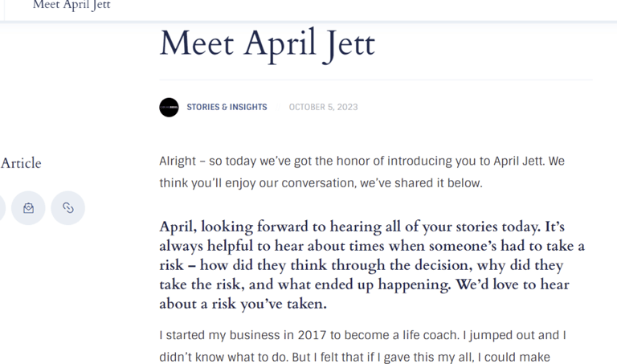Click the black author avatar icon
The height and width of the screenshot is (364, 617).
169,107
